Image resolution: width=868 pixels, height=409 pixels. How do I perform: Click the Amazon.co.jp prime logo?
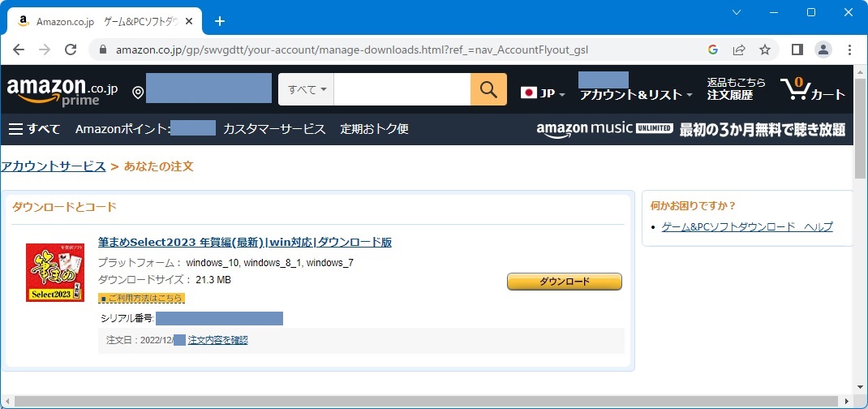coord(62,90)
